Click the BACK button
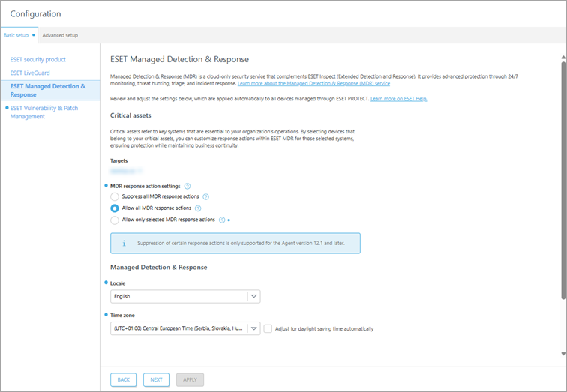The height and width of the screenshot is (392, 567). tap(123, 380)
